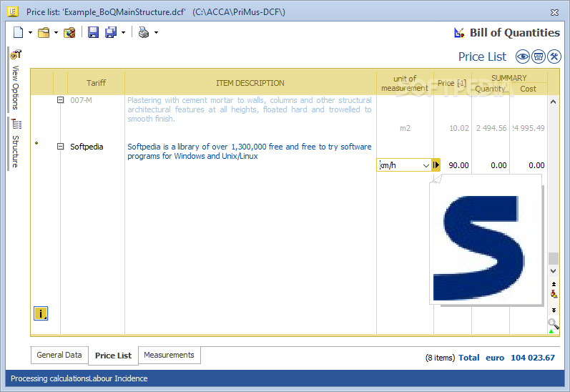
Task: Open the Save all dropdown arrow
Action: point(123,33)
